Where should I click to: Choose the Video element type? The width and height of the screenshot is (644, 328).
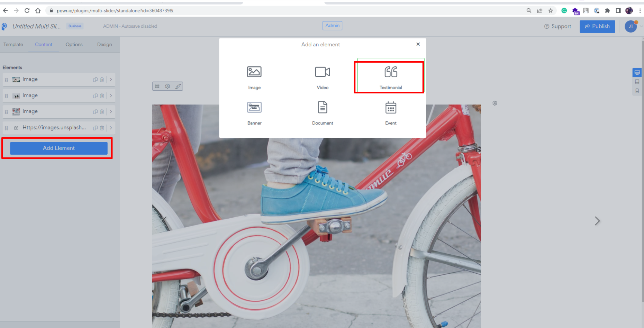tap(323, 77)
